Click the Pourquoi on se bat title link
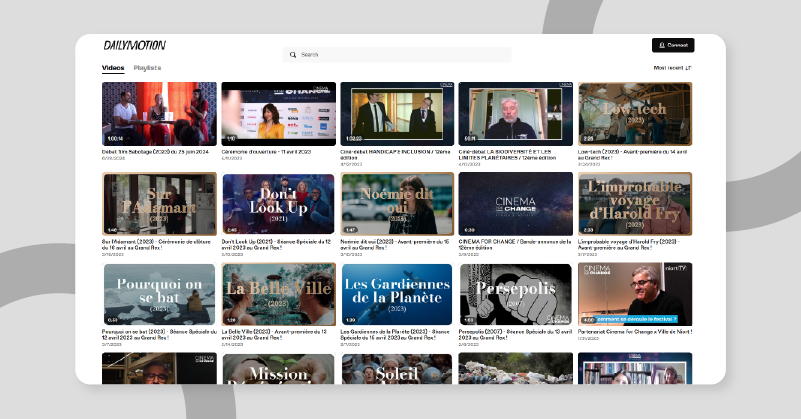 pyautogui.click(x=159, y=335)
